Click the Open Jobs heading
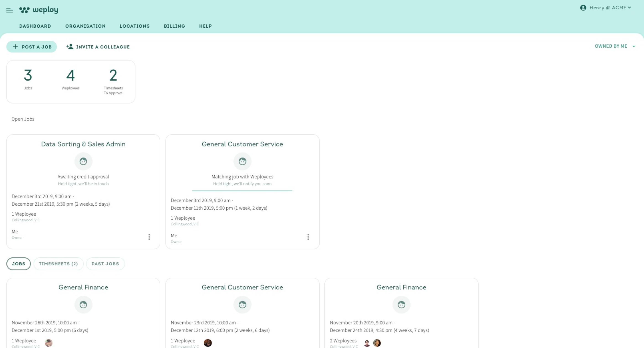 [x=23, y=119]
